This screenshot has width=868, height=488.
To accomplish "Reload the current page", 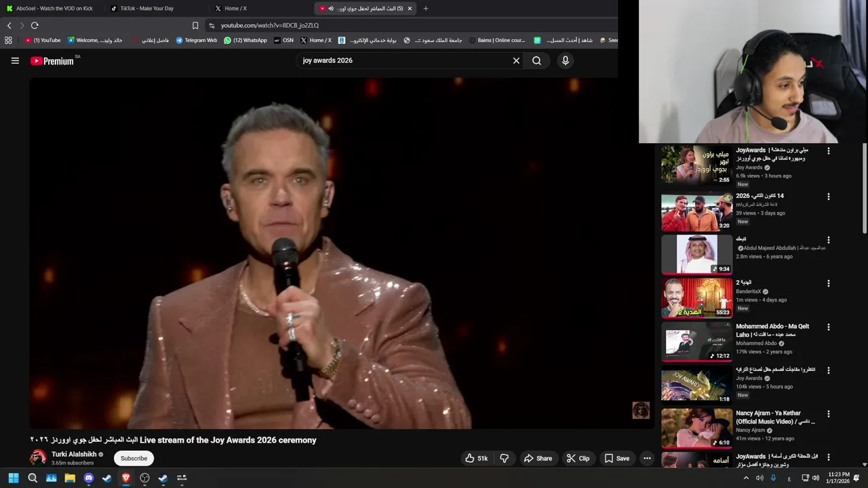I will click(x=35, y=25).
